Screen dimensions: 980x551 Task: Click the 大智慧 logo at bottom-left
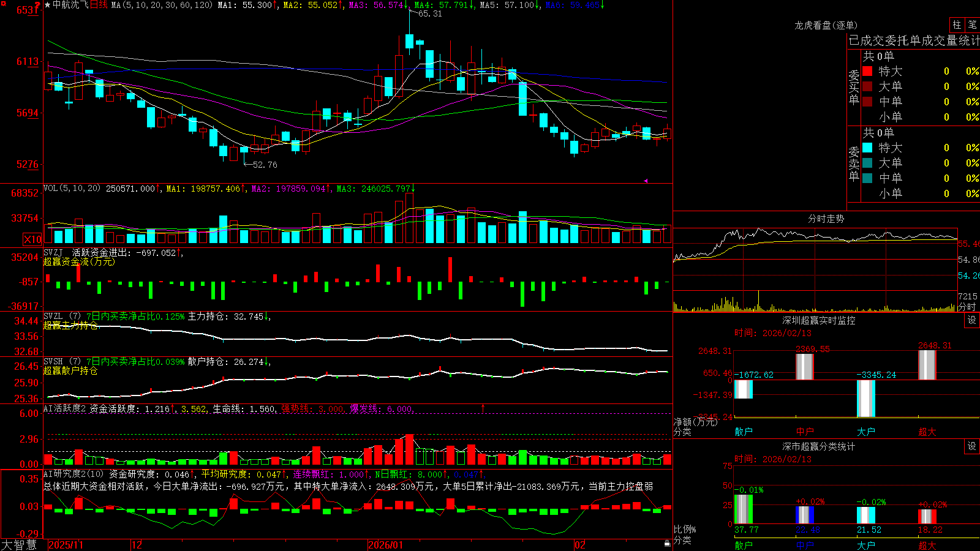[19, 544]
